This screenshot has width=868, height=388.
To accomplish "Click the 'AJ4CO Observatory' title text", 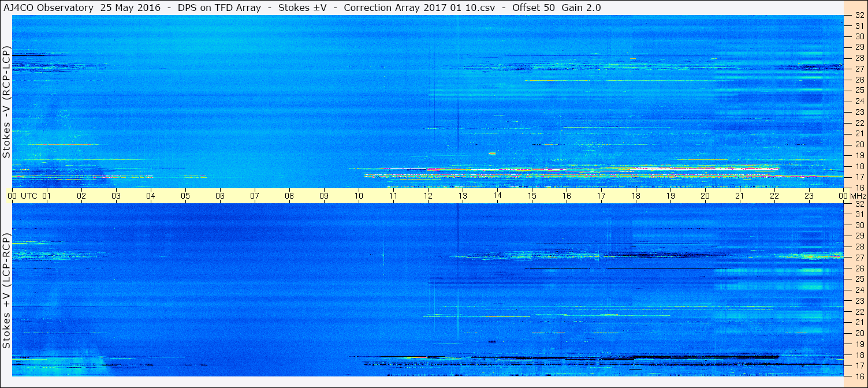I will (47, 8).
